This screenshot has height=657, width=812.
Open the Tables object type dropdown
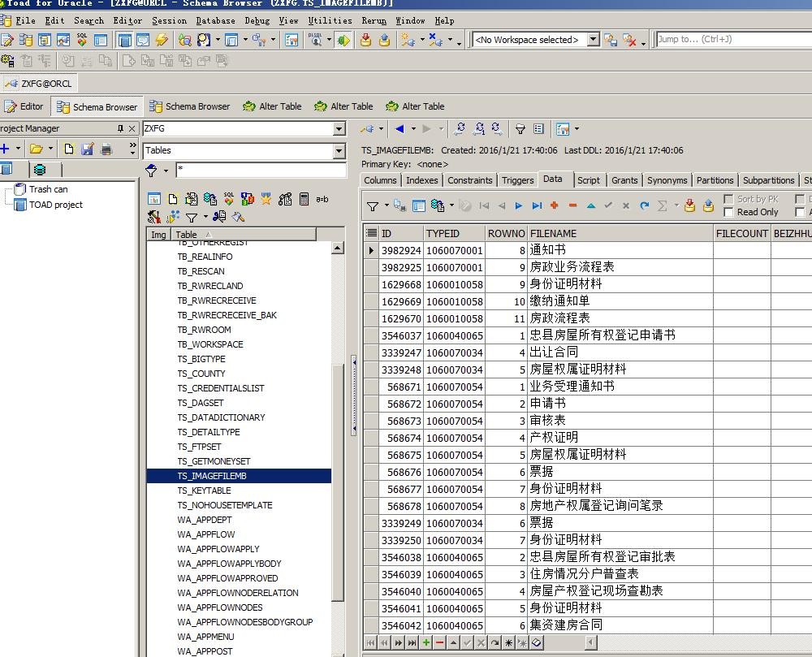click(339, 151)
